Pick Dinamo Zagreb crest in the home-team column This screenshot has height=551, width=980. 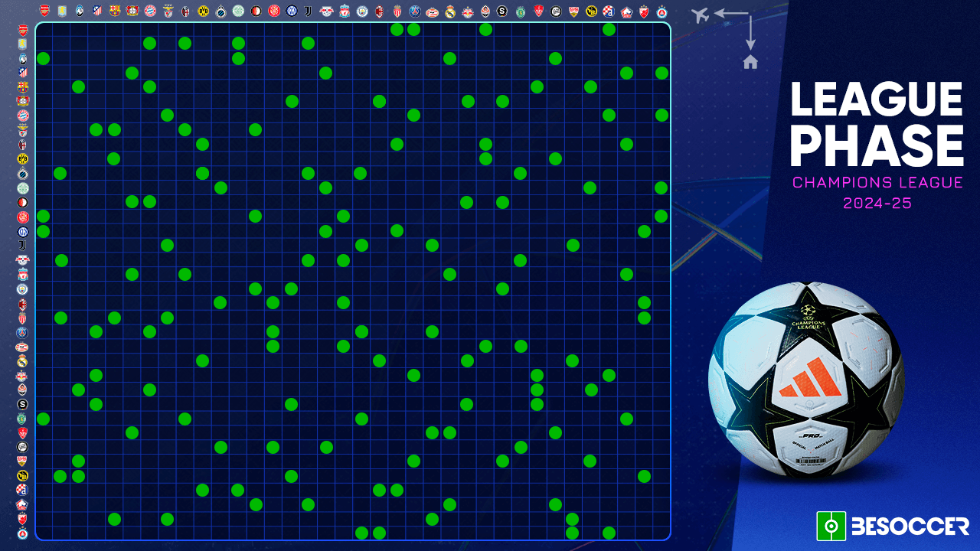pyautogui.click(x=22, y=491)
